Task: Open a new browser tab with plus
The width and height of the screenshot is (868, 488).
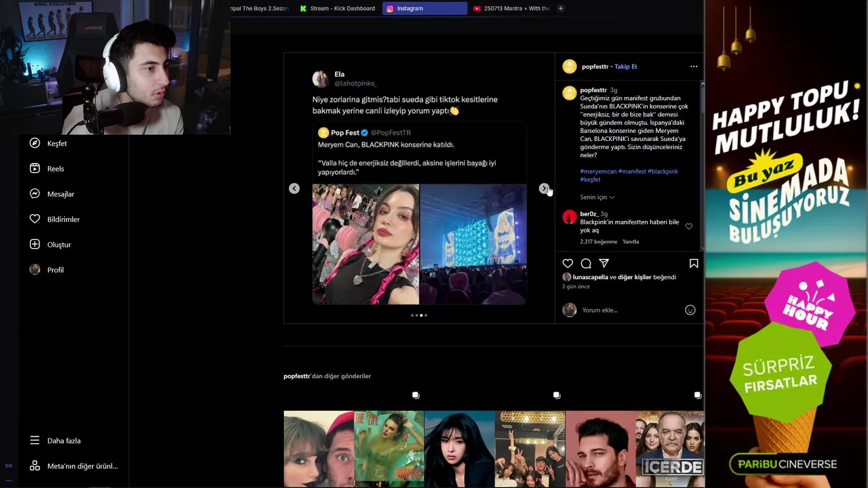Action: tap(561, 8)
